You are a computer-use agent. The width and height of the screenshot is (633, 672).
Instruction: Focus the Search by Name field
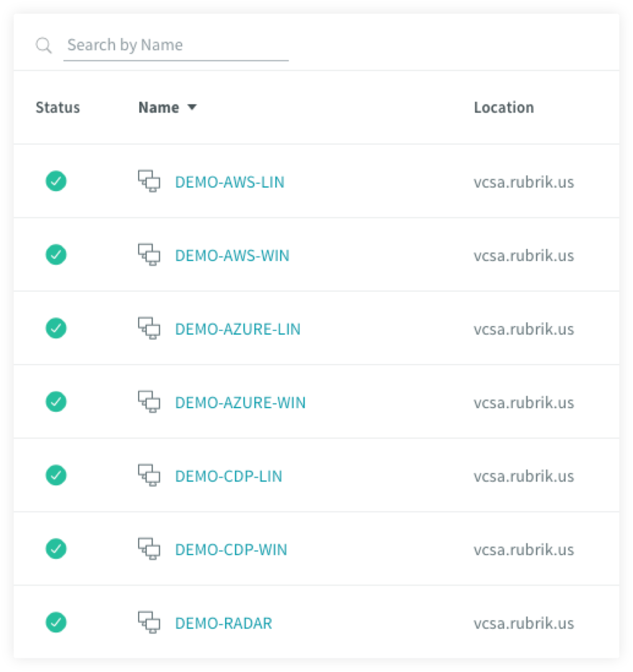(176, 45)
